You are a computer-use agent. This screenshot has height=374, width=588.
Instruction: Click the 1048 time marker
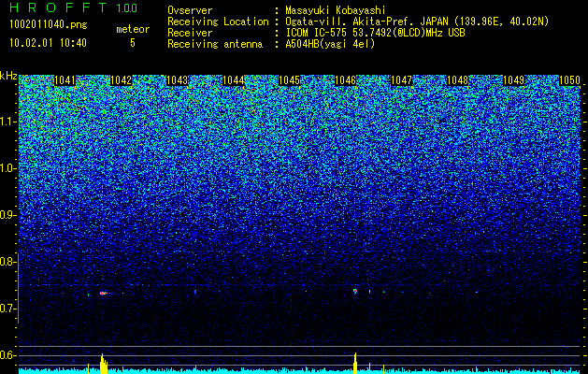(x=458, y=80)
